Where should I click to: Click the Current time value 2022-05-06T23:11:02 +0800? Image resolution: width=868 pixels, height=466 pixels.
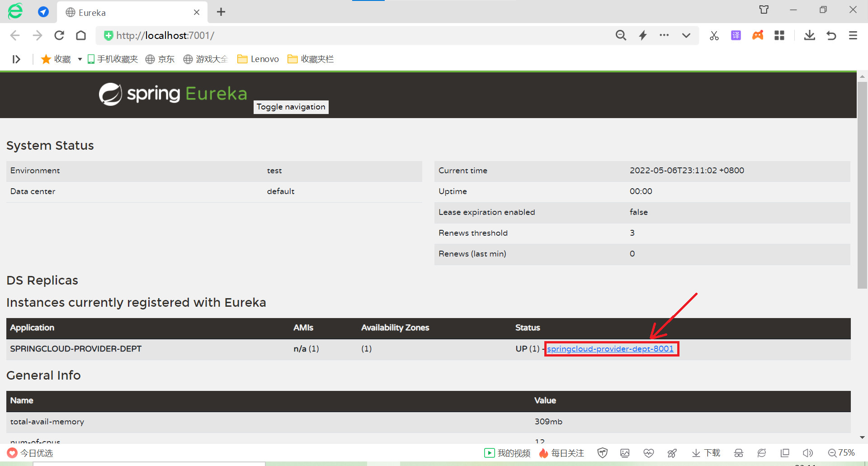tap(687, 171)
